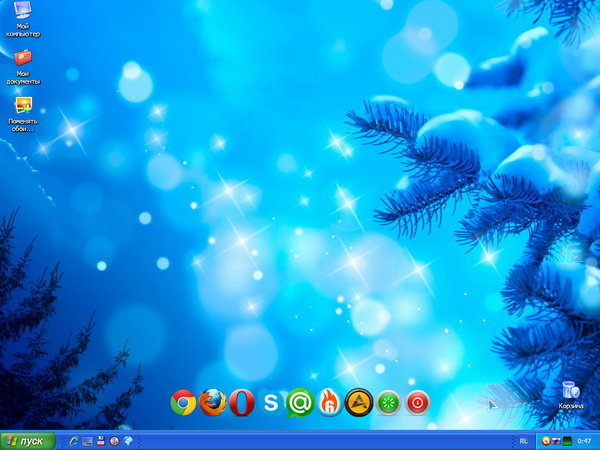Launch Mozilla Firefox from the dock
This screenshot has width=600, height=450.
pyautogui.click(x=212, y=403)
